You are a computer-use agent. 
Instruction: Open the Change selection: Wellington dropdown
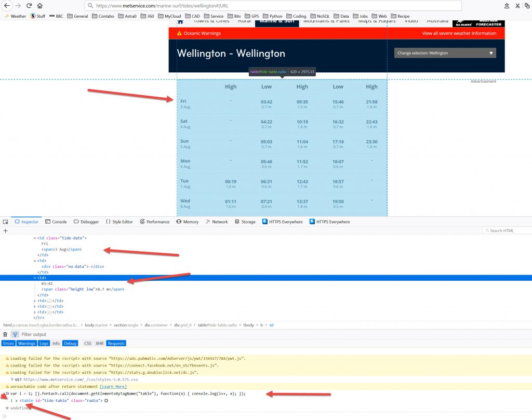pyautogui.click(x=445, y=53)
